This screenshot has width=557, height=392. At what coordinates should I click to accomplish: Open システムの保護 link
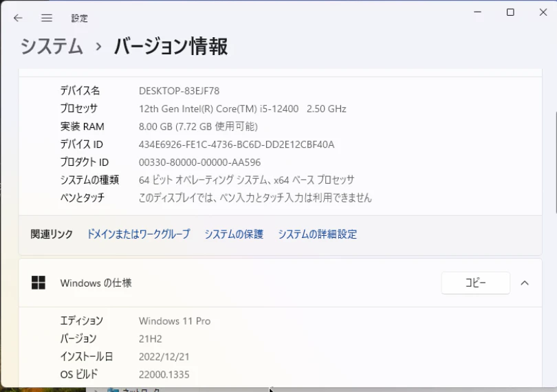234,234
